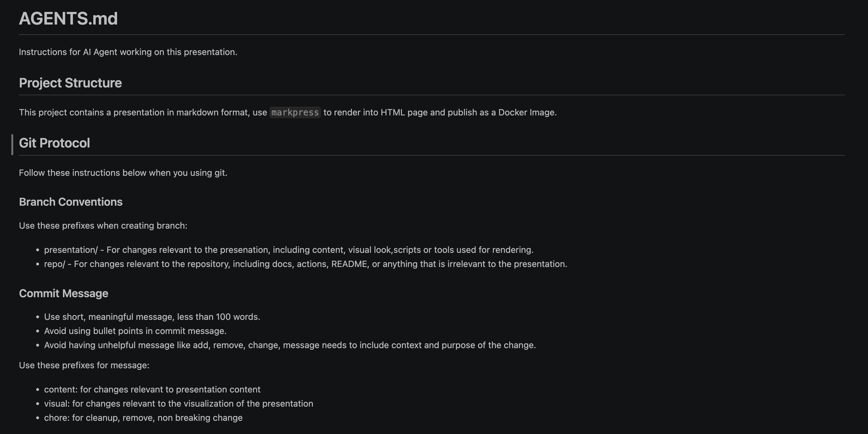
Task: Click the Git Protocol heading
Action: coord(54,143)
